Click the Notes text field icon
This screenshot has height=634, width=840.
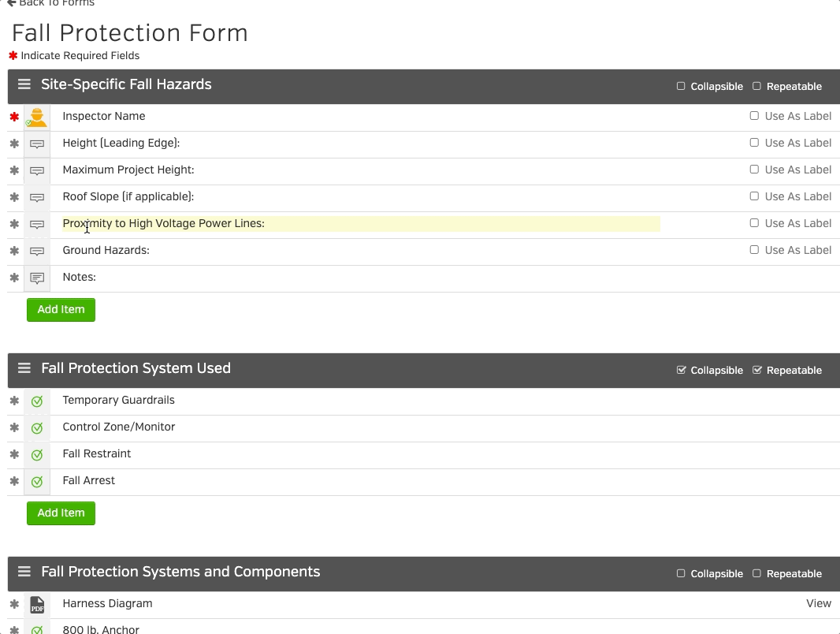pyautogui.click(x=37, y=278)
